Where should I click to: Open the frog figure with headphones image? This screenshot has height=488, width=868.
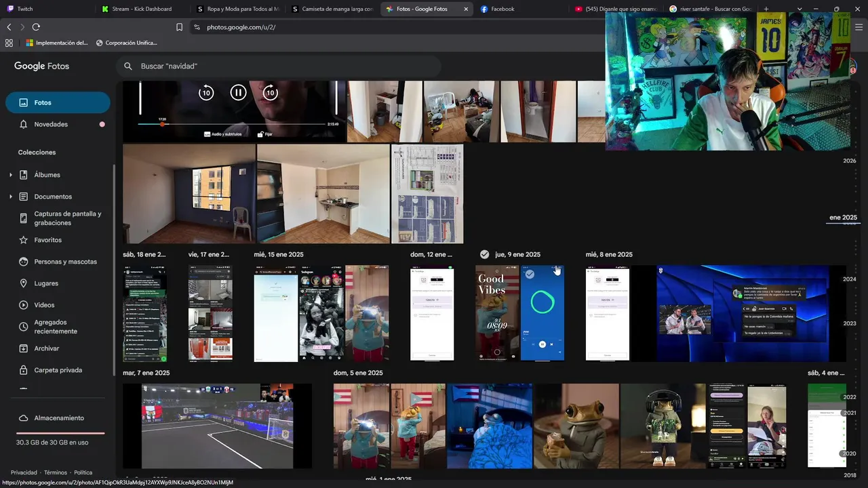663,426
